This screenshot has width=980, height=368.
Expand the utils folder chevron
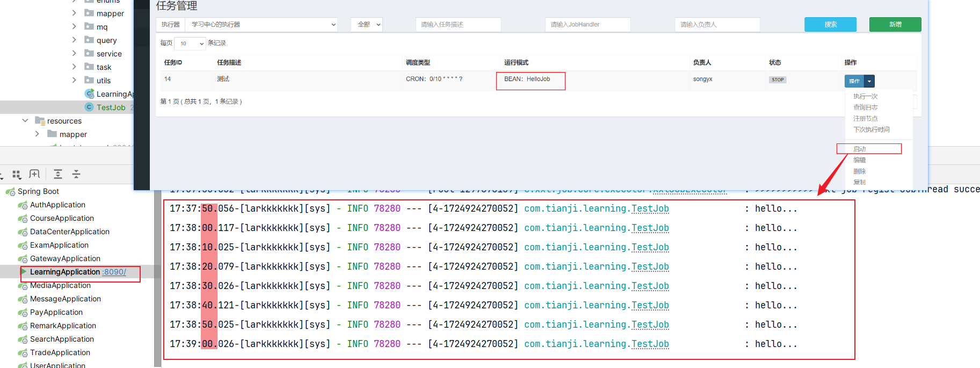tap(74, 80)
